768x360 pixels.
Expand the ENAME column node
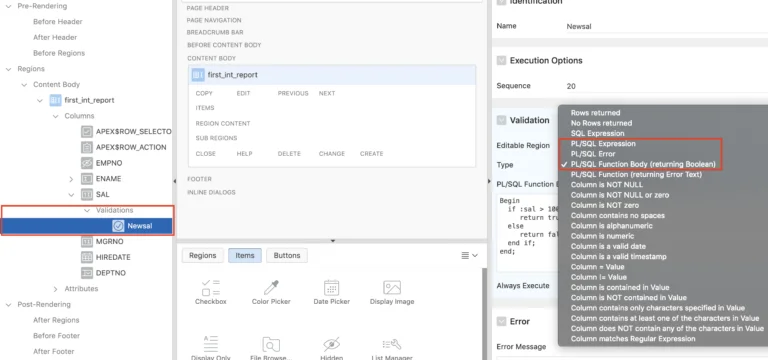[x=71, y=179]
